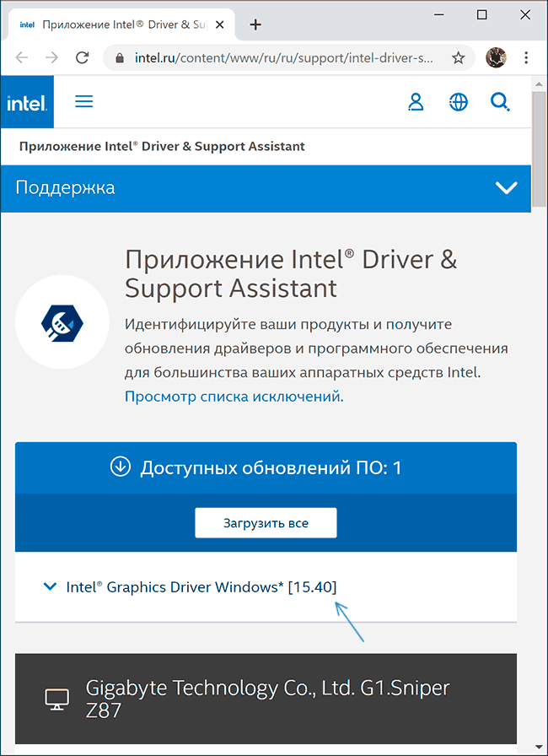548x756 pixels.
Task: Open the globe language selector
Action: pos(458,102)
